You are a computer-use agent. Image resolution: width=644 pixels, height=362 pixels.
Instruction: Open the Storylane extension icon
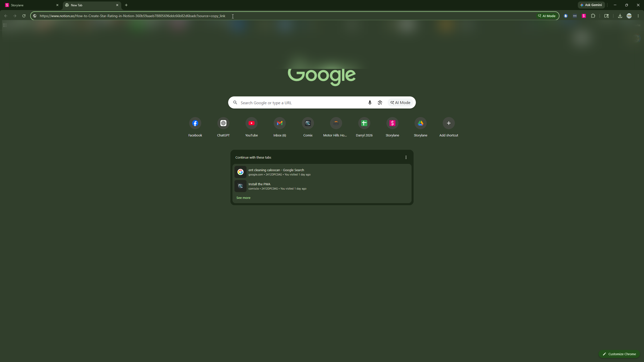[584, 16]
